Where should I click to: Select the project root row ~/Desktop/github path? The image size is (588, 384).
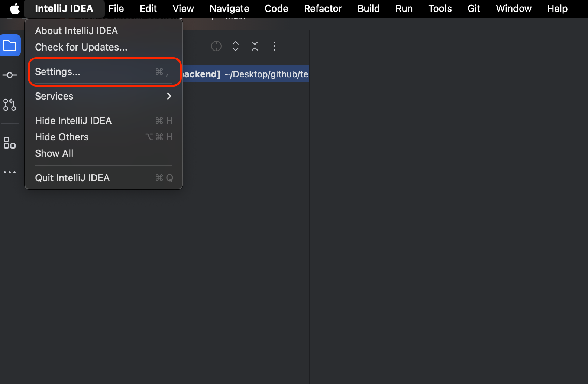click(x=246, y=74)
